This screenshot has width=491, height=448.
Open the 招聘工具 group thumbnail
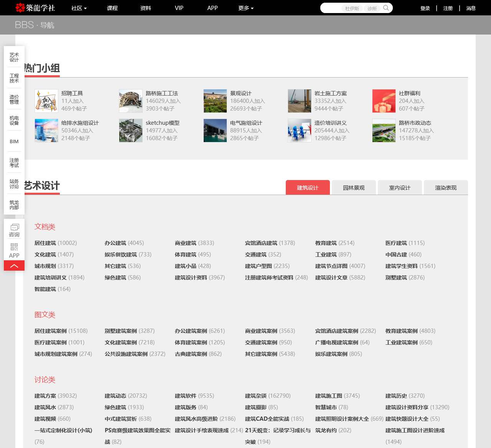click(x=46, y=101)
